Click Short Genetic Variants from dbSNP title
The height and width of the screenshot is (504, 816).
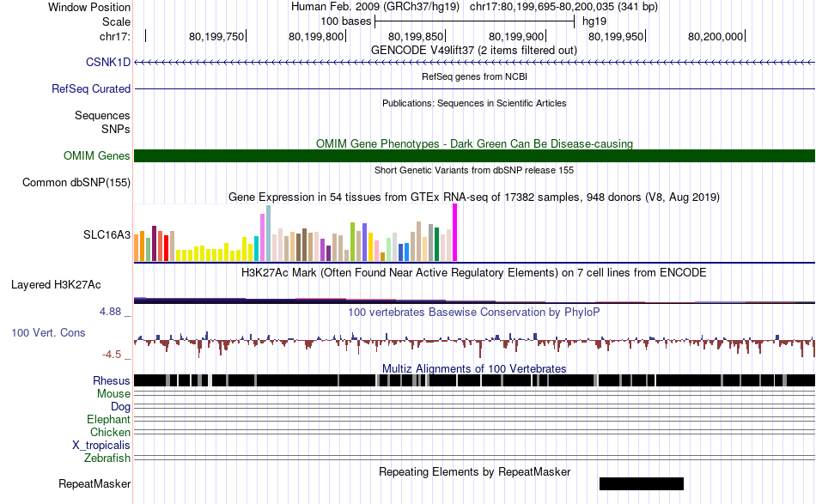[x=474, y=170]
